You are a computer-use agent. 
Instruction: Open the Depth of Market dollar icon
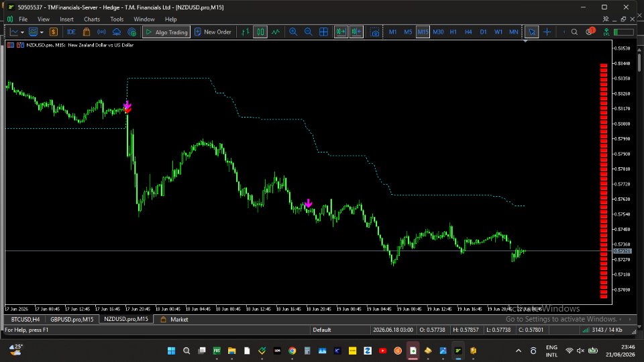coord(54,32)
